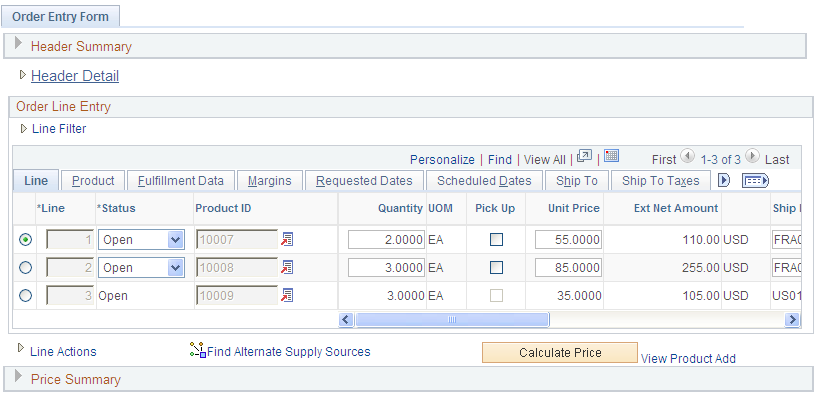
Task: Click the horizontal scrollbar thumb
Action: tap(452, 319)
